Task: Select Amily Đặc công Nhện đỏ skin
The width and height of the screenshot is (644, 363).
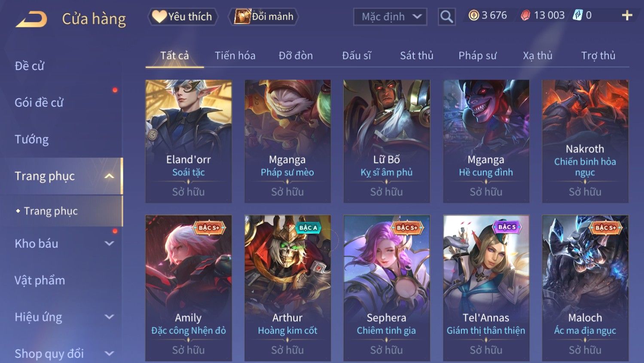Action: click(189, 288)
